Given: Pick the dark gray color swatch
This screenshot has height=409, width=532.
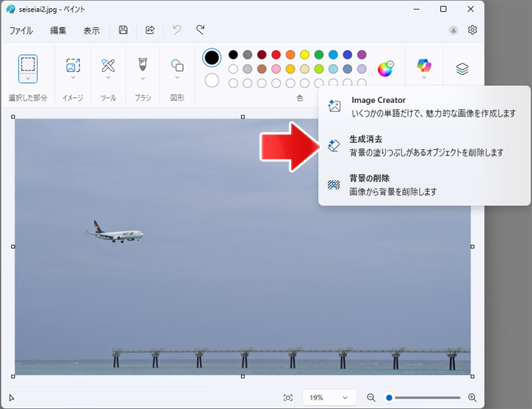Looking at the screenshot, I should coord(248,54).
